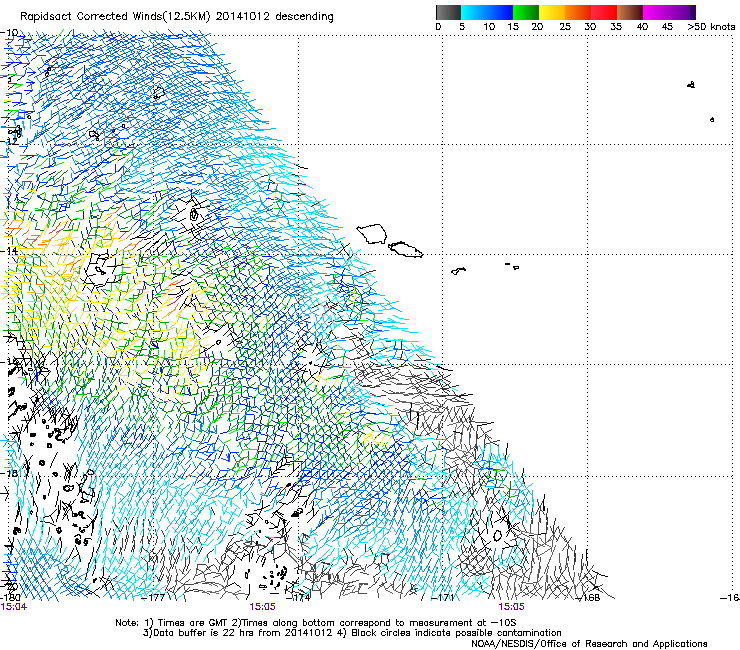The height and width of the screenshot is (650, 740).
Task: Click the small island outline at top right
Action: point(691,85)
